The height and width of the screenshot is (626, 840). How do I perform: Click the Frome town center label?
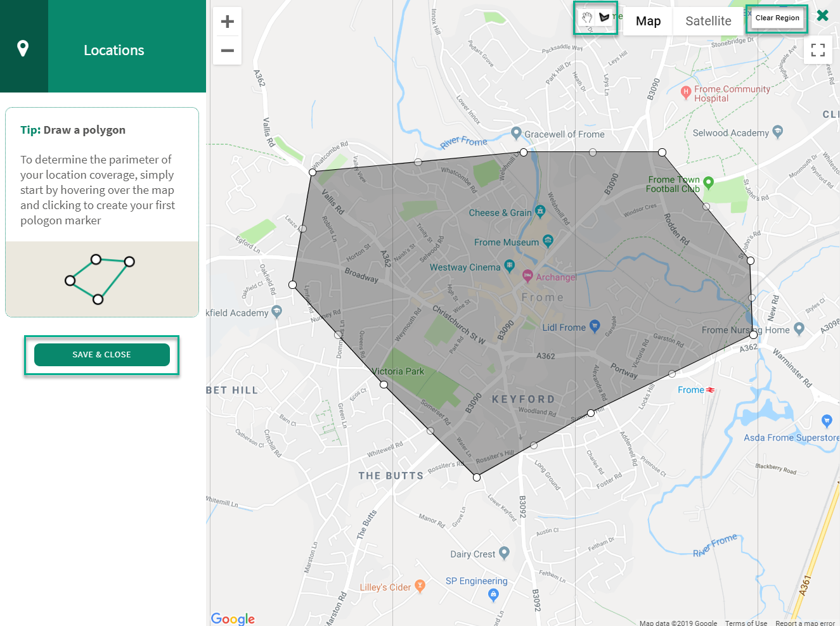click(543, 297)
